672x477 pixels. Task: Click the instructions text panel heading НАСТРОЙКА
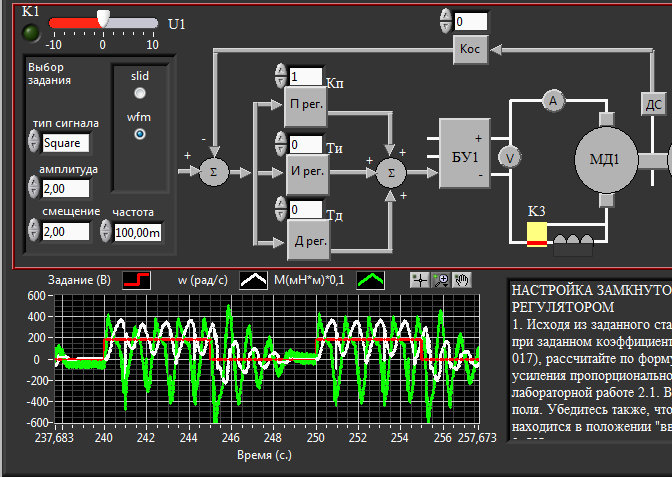click(x=552, y=291)
